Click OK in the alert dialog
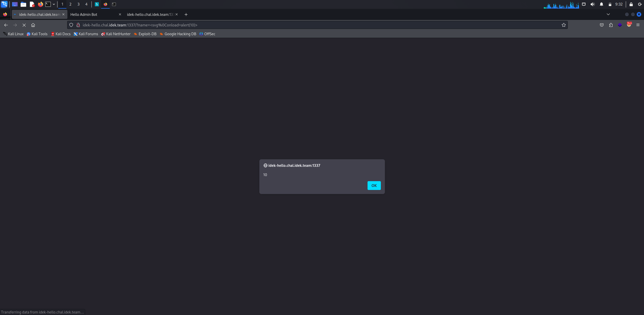The height and width of the screenshot is (315, 644). [x=374, y=185]
